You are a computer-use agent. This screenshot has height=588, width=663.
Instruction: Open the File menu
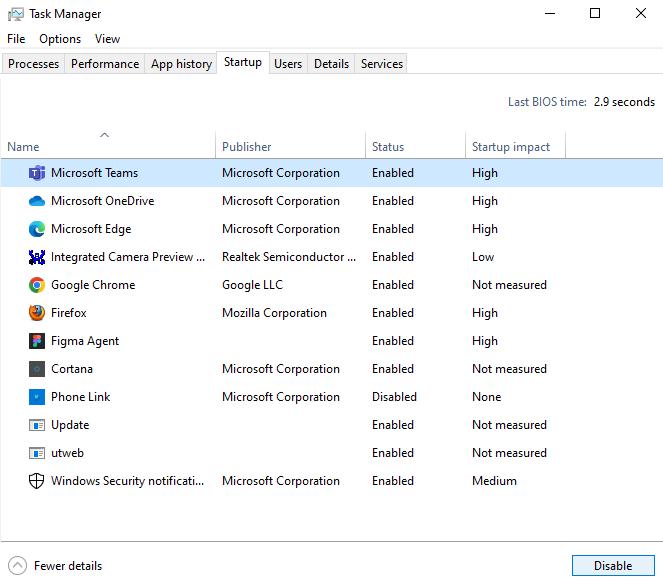(16, 39)
